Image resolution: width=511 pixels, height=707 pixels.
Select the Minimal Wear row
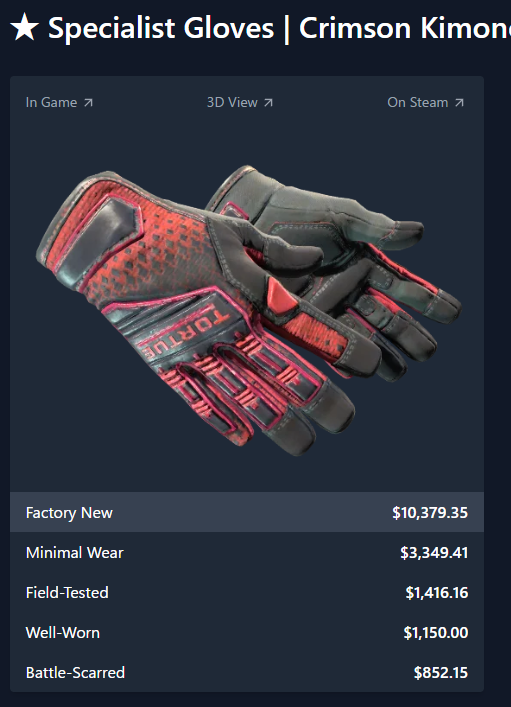(x=247, y=552)
